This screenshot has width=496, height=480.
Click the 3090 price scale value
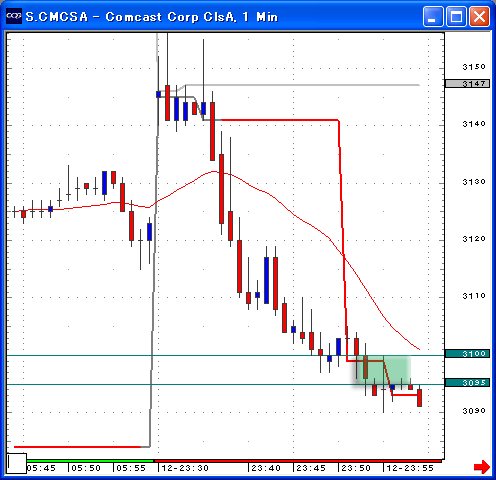tap(474, 411)
